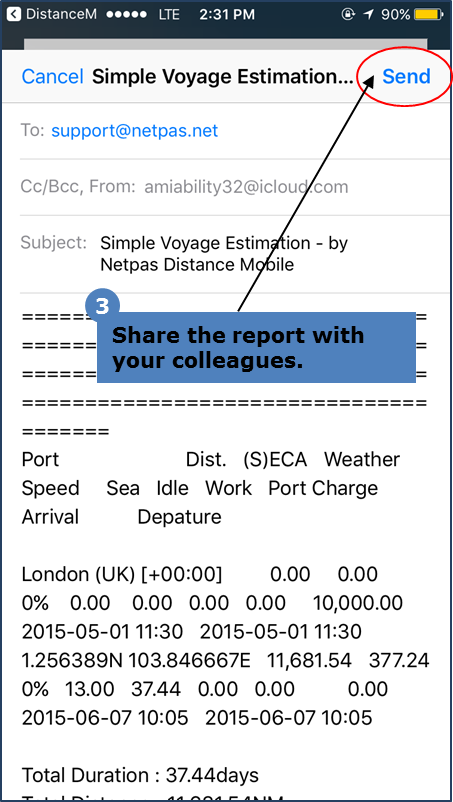The image size is (453, 802).
Task: Edit the Subject line text
Action: point(223,254)
